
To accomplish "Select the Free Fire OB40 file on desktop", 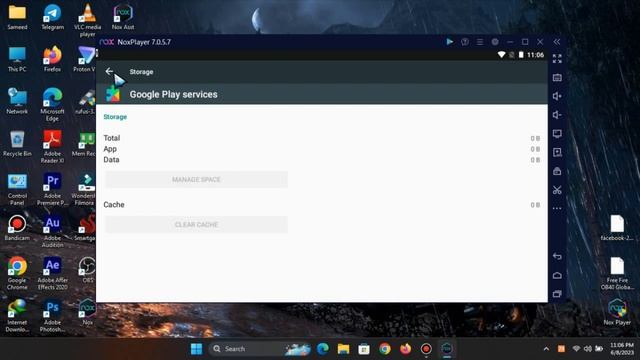I will coord(617,273).
